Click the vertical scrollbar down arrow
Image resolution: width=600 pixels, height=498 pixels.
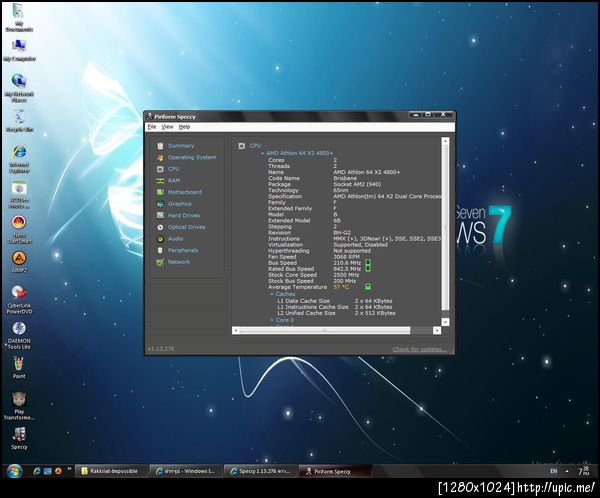[445, 322]
